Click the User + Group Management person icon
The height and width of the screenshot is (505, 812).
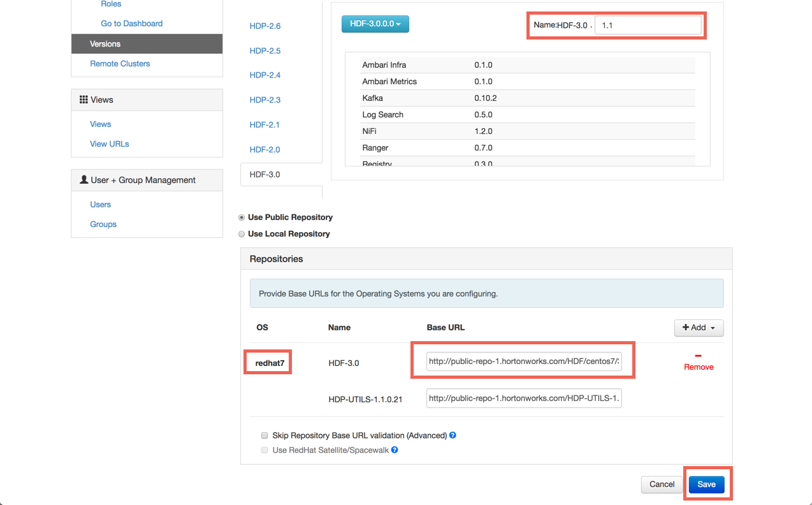pyautogui.click(x=83, y=180)
